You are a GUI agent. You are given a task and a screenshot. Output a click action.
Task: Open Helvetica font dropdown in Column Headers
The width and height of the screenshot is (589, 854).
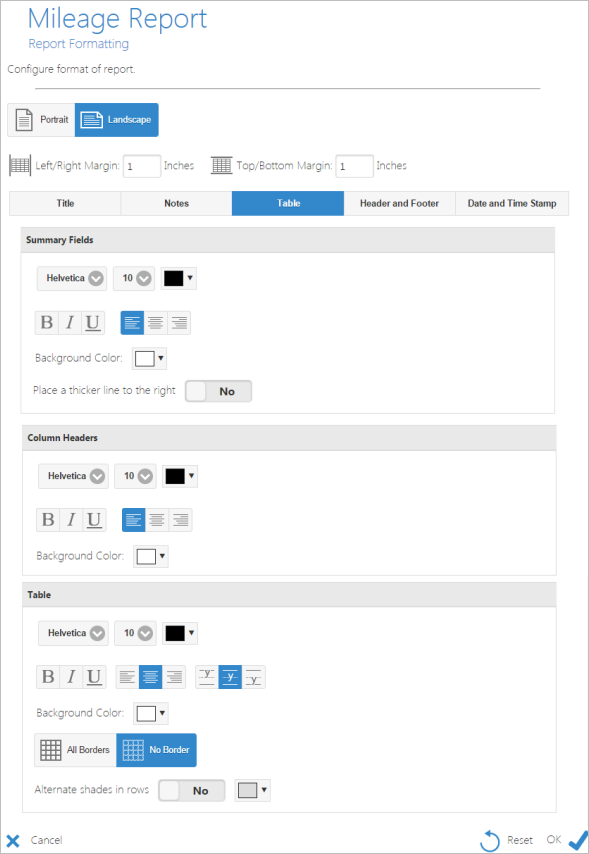pos(74,476)
